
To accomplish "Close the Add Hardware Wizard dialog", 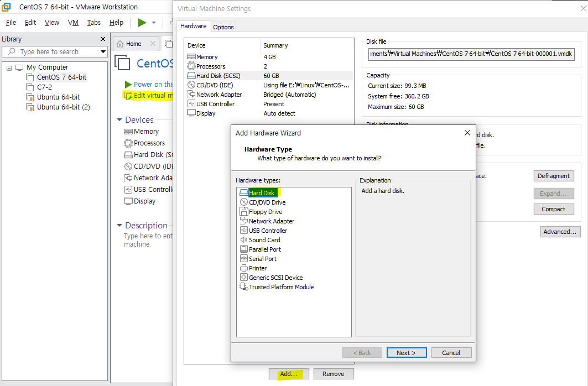I will 467,133.
